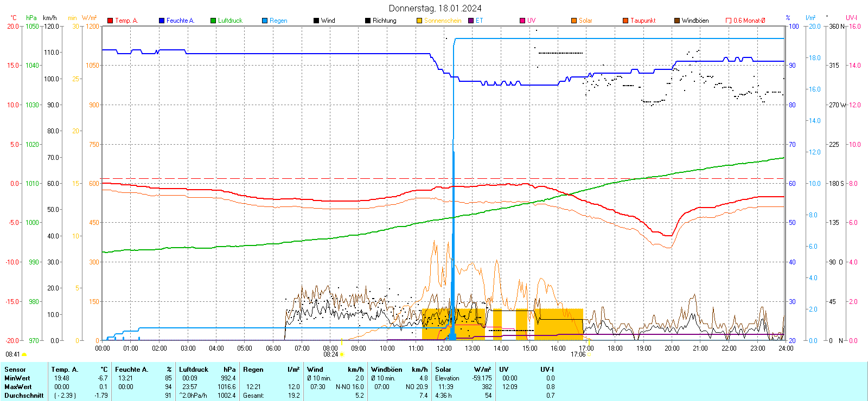This screenshot has width=868, height=401.
Task: Click the sun icon beside 08:41
Action: 24,354
